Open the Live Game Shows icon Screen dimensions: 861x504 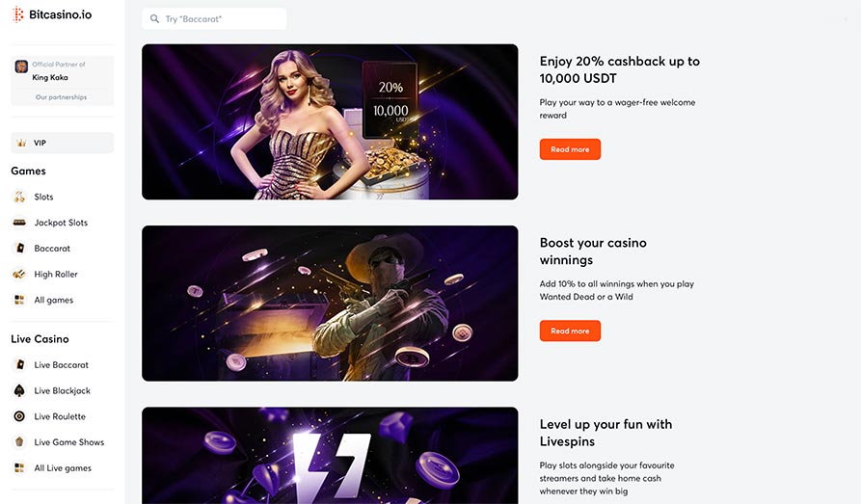19,442
